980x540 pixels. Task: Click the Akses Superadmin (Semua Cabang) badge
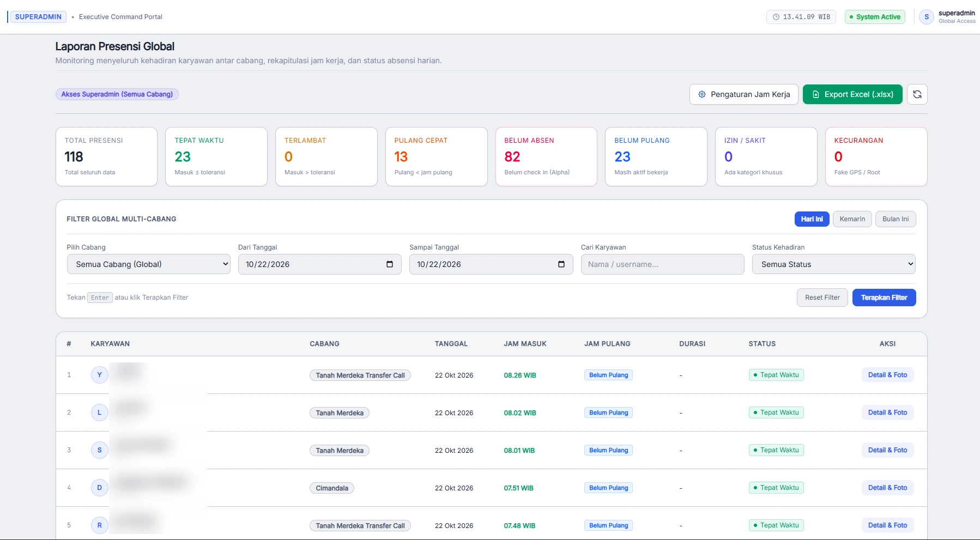click(x=117, y=94)
